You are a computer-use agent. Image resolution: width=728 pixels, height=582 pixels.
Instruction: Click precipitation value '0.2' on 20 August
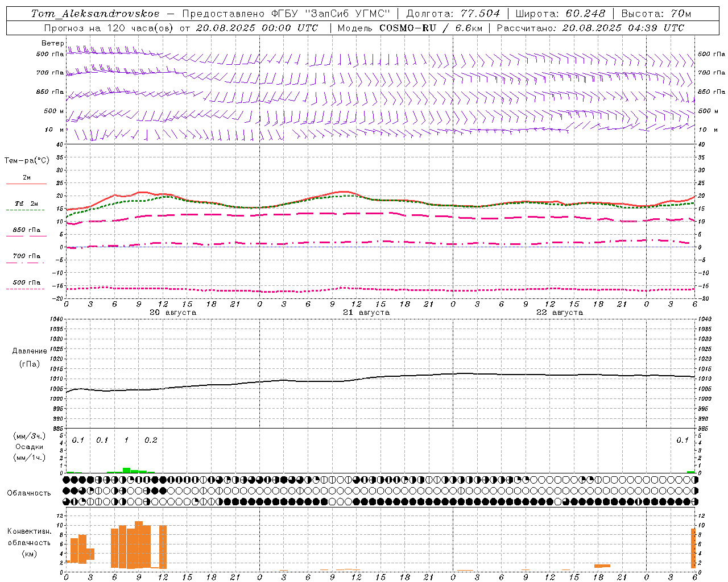pyautogui.click(x=151, y=440)
